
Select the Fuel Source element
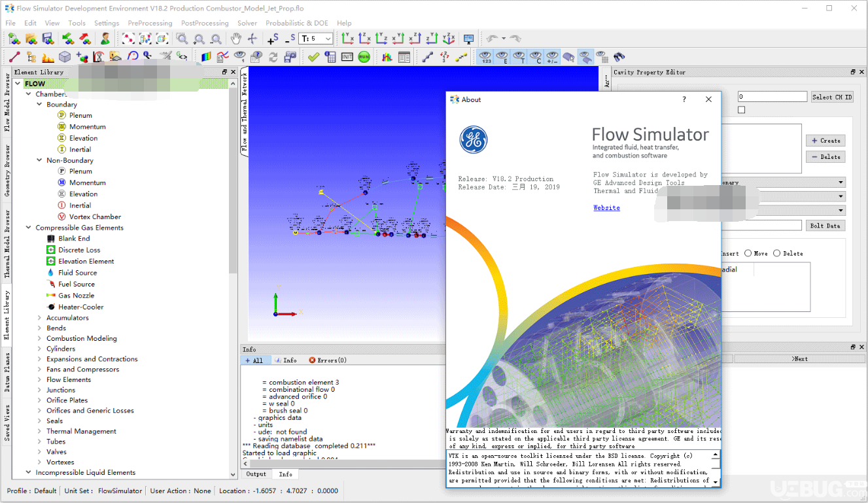pyautogui.click(x=77, y=284)
